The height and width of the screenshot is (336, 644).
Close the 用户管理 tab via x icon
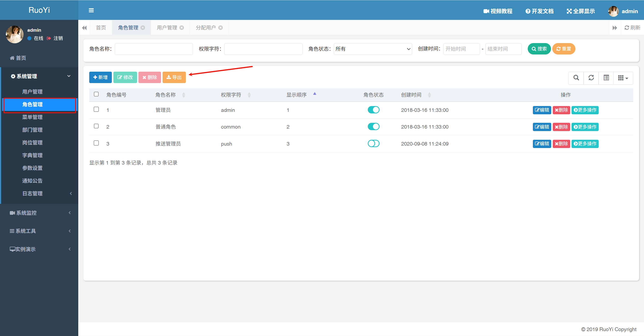point(182,28)
